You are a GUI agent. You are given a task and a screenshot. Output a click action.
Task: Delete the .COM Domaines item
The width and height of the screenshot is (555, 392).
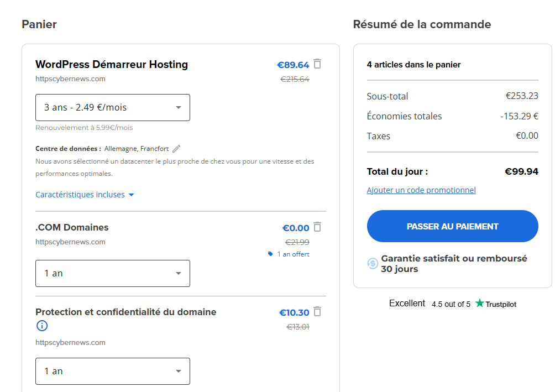click(317, 227)
